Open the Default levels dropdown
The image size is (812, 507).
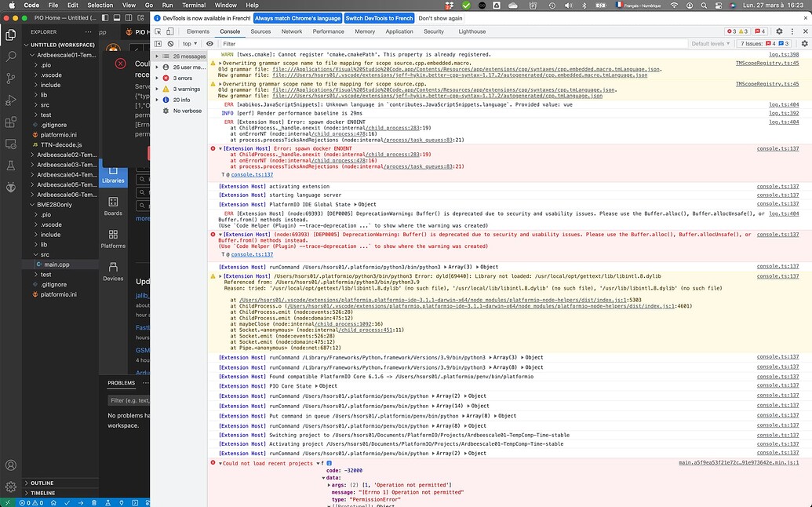711,44
